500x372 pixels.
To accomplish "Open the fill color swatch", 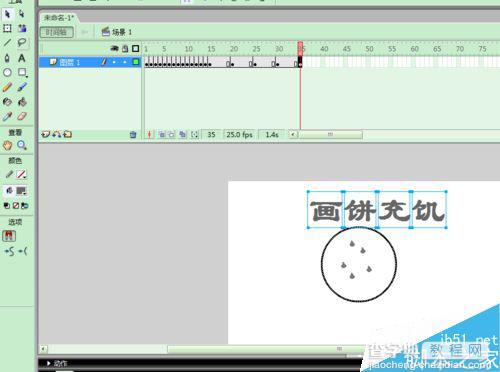I will (x=22, y=191).
